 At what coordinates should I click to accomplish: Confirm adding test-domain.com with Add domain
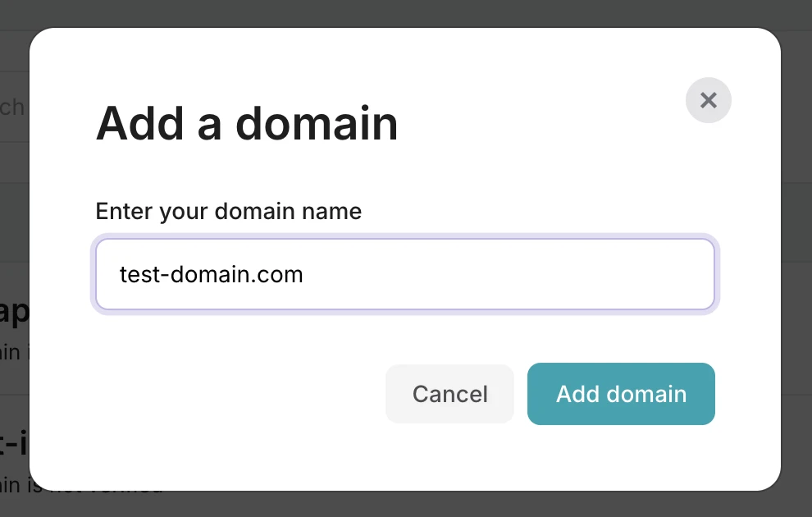click(621, 394)
